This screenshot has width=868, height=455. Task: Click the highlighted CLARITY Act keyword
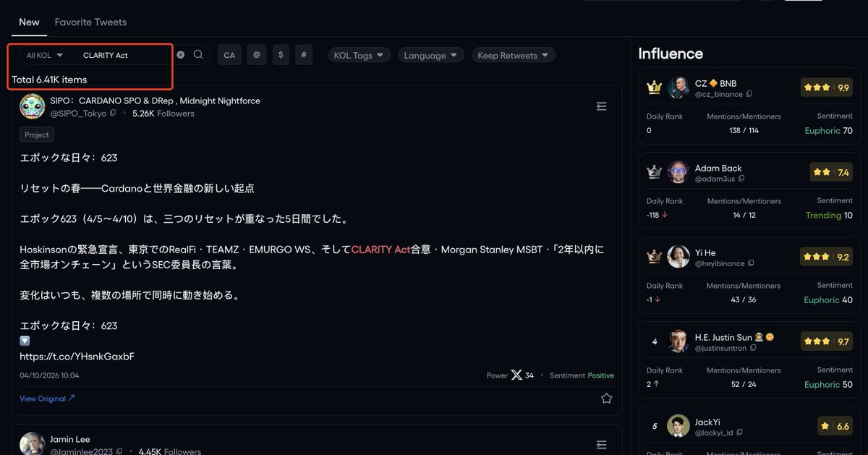coord(380,250)
